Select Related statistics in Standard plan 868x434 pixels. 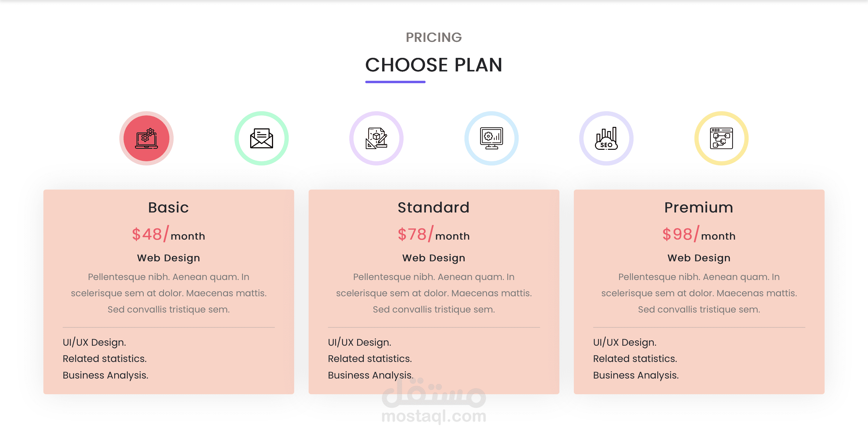click(x=370, y=359)
